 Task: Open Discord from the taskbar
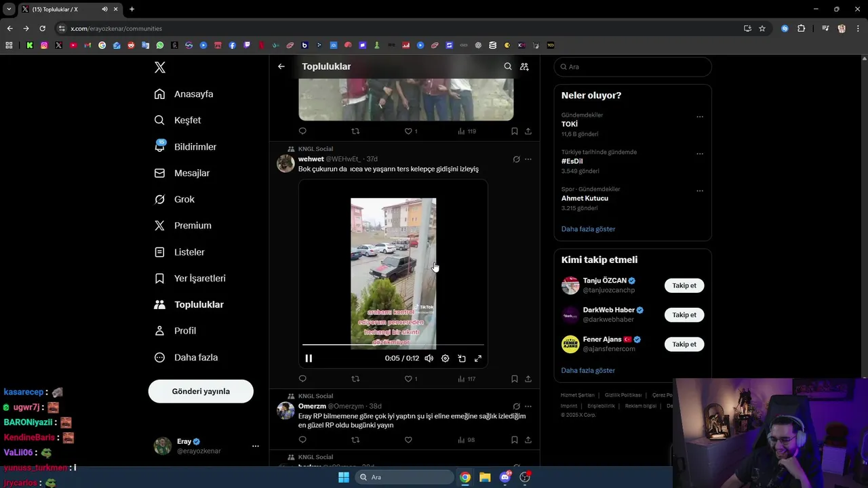[505, 477]
